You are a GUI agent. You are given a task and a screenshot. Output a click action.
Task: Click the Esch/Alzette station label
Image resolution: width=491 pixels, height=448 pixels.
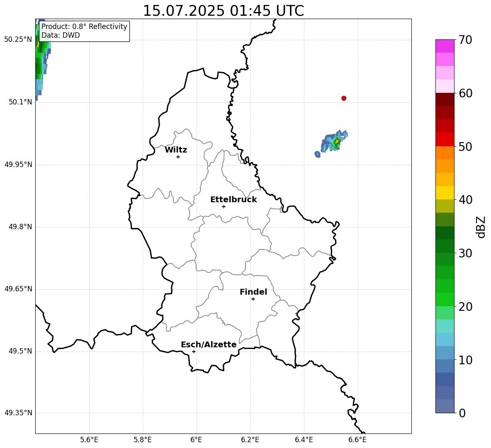coord(209,344)
